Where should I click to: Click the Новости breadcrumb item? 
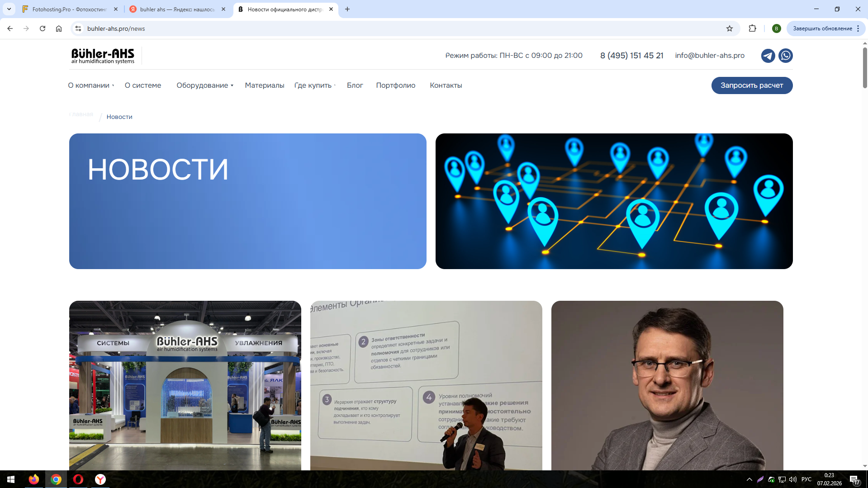[x=119, y=117]
